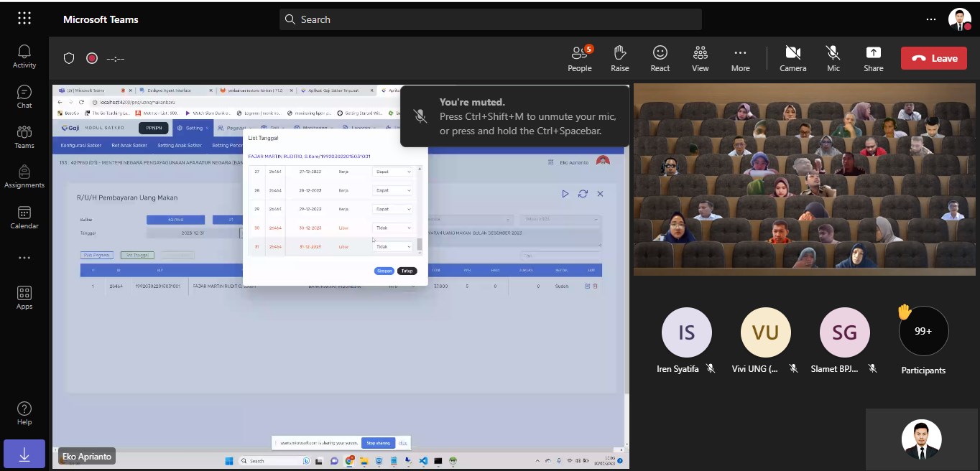Open the Activity feed in sidebar
Screen dimensions: 980x471
(24, 56)
